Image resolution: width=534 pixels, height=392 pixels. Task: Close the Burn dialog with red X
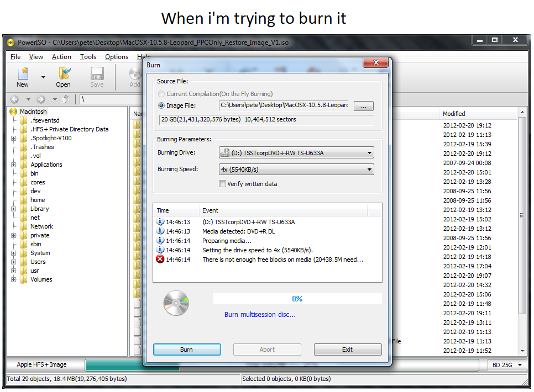(376, 62)
